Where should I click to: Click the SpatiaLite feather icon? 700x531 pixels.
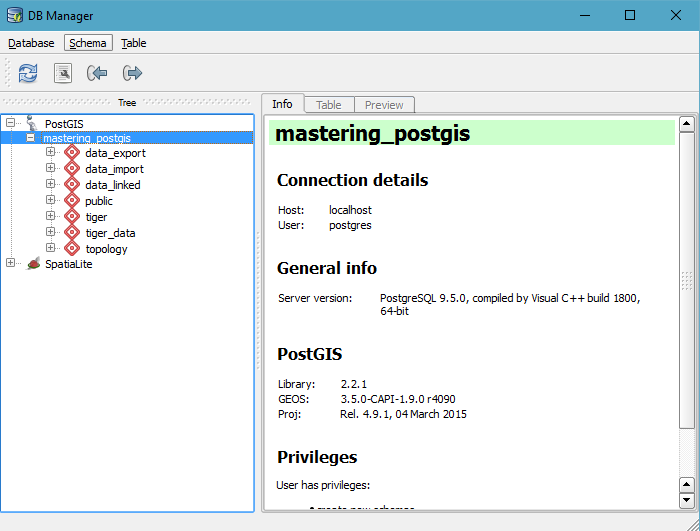pos(32,264)
